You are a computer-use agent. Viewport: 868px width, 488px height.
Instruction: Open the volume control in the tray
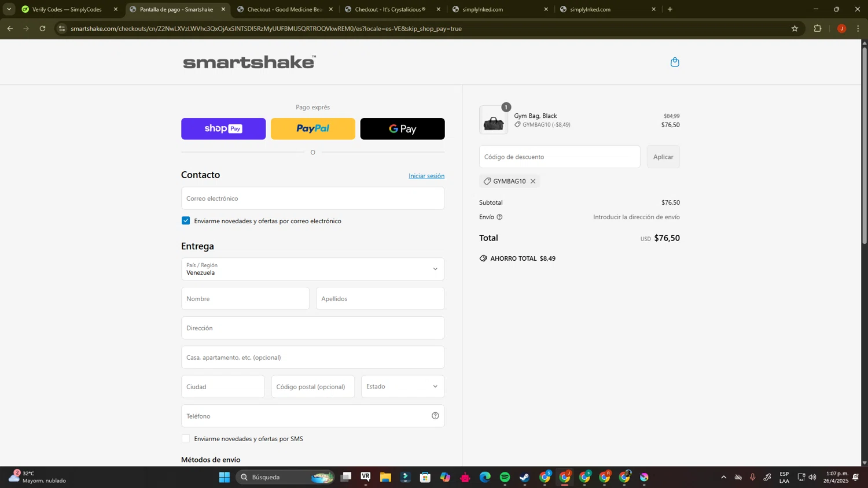812,477
